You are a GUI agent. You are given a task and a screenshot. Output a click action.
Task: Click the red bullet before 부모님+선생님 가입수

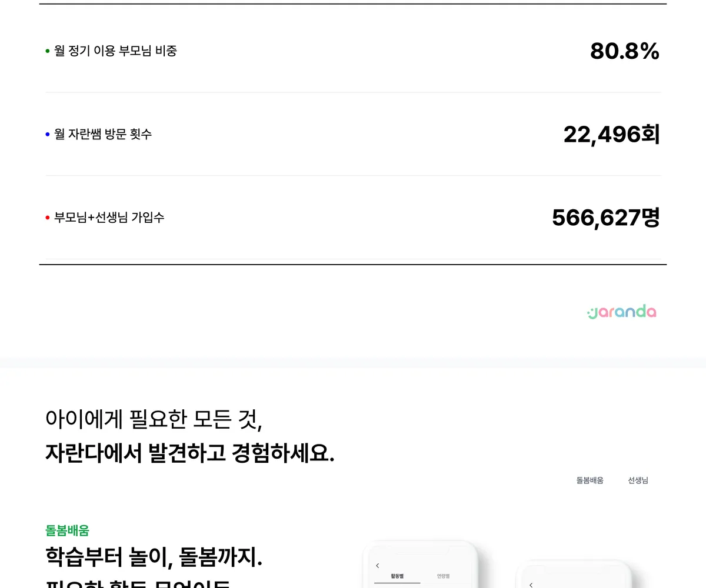[48, 218]
